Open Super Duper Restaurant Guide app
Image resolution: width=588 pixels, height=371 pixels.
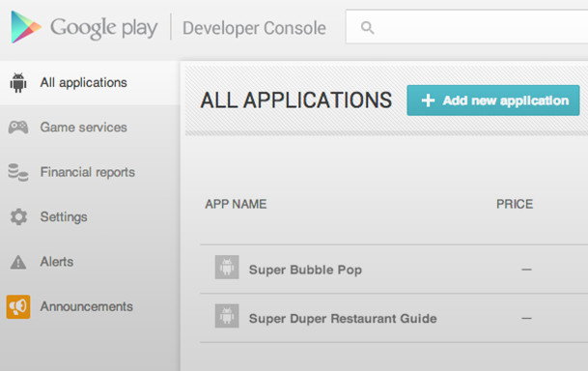343,319
